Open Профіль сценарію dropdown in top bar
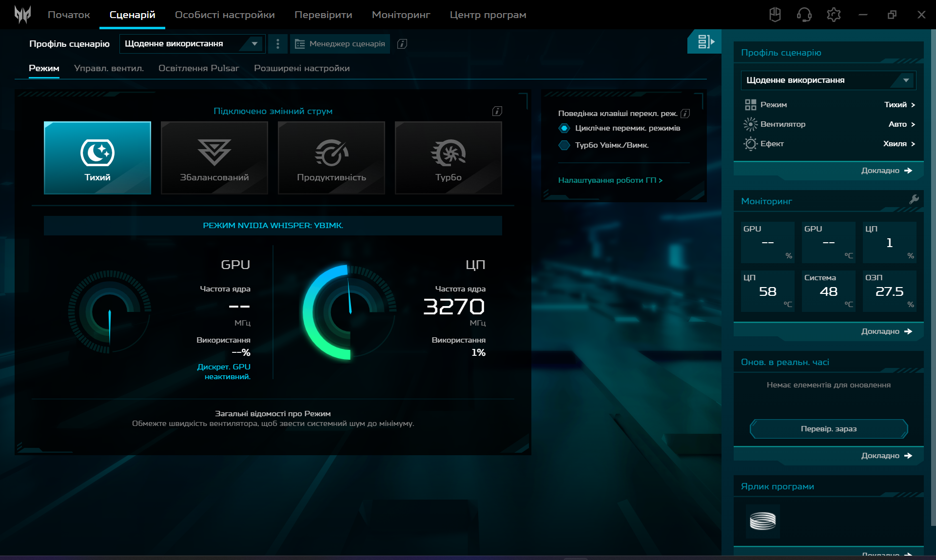 [192, 44]
